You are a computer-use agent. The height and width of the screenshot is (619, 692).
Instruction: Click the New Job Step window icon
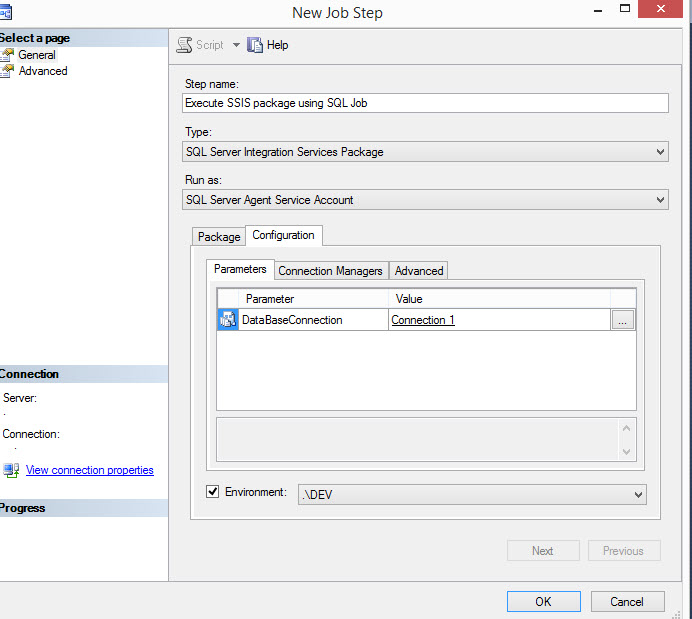point(5,12)
